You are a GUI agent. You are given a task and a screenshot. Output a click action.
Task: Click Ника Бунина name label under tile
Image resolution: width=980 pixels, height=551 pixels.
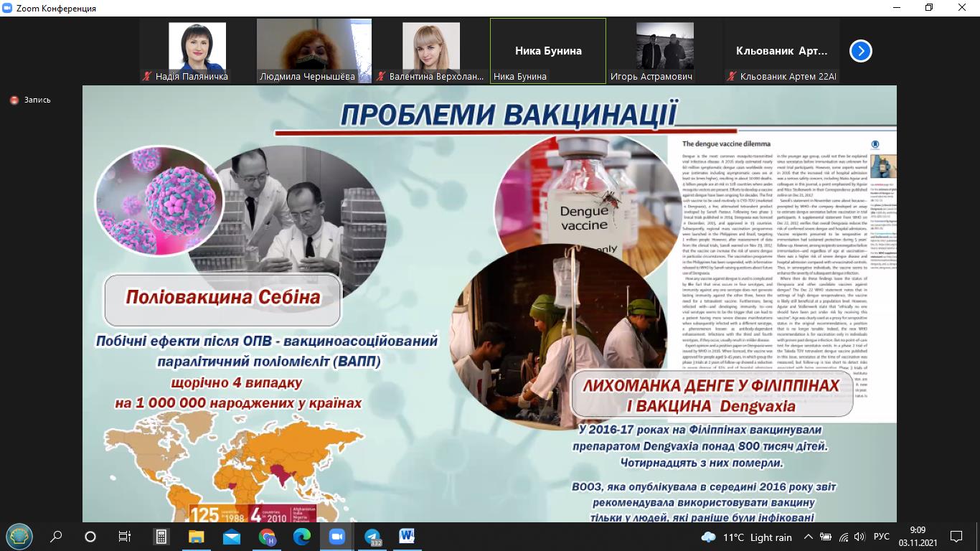pyautogui.click(x=520, y=76)
